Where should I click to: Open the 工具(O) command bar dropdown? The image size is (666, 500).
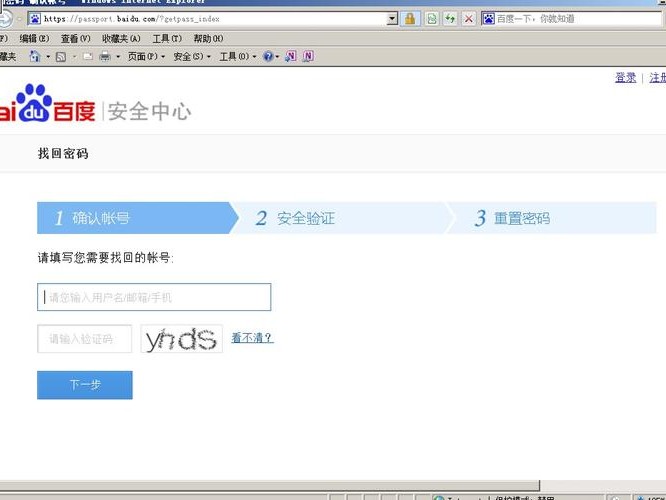click(x=238, y=56)
